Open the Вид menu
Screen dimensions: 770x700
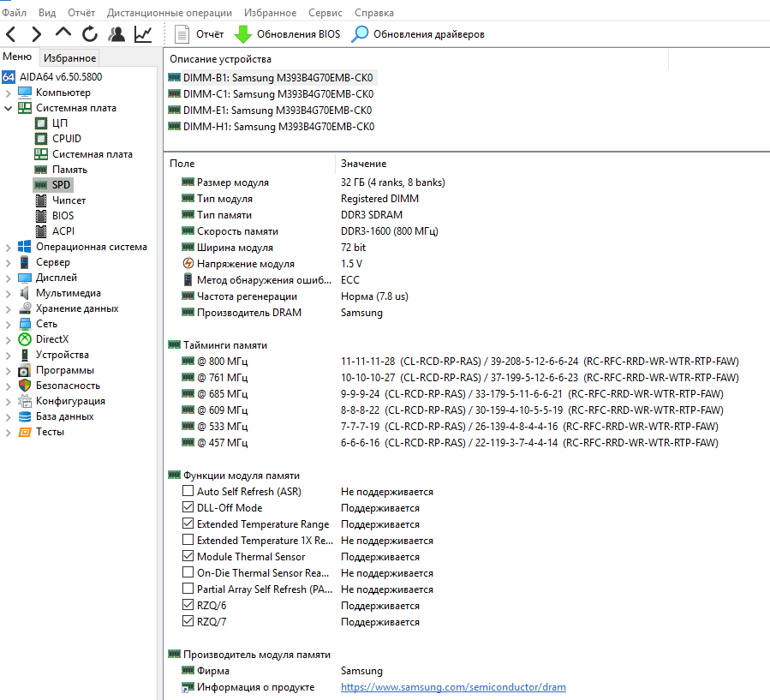(x=47, y=12)
